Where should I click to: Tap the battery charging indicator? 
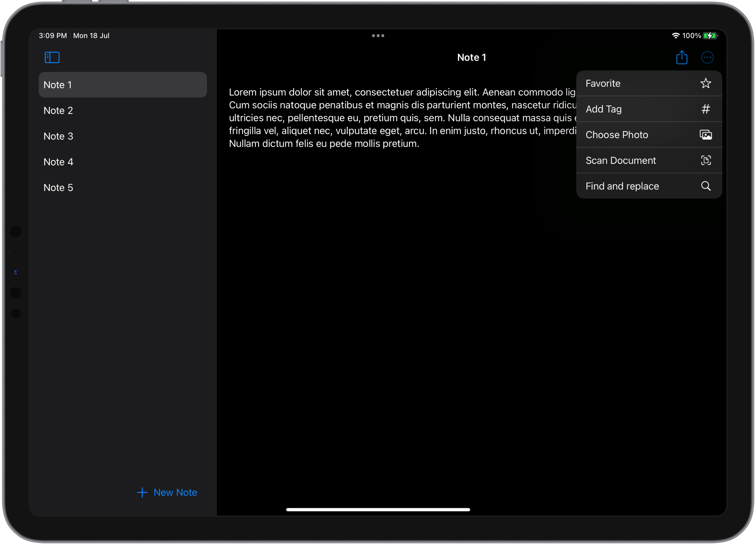click(x=710, y=35)
